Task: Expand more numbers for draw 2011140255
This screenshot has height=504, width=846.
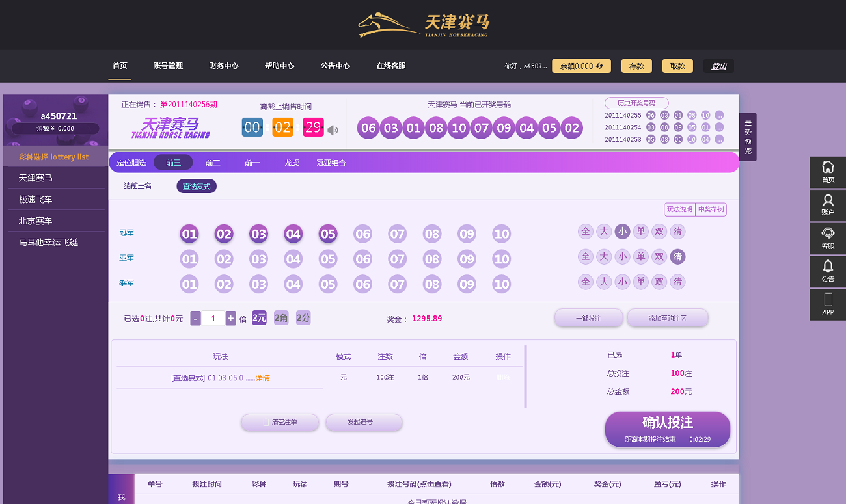Action: tap(719, 115)
